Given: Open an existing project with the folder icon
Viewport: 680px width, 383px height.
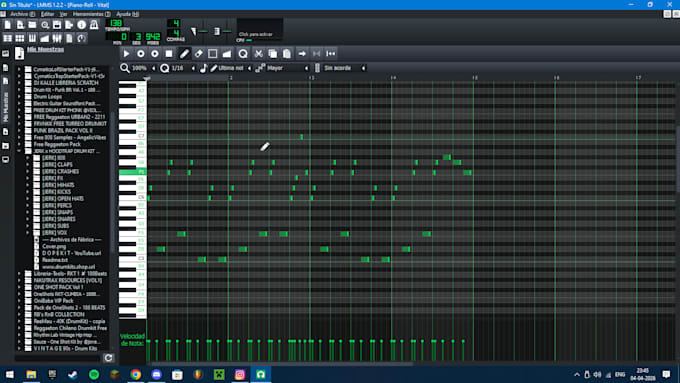Looking at the screenshot, I should click(x=32, y=25).
